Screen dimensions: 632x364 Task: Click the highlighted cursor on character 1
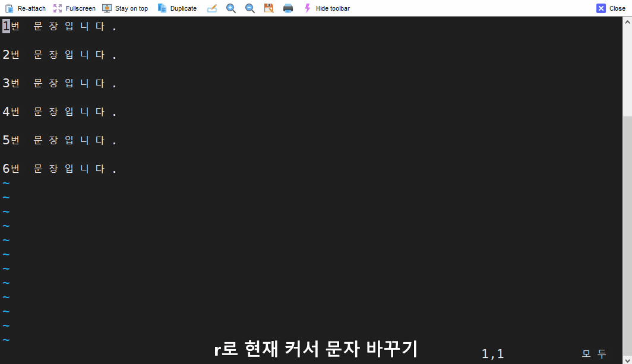[x=6, y=26]
